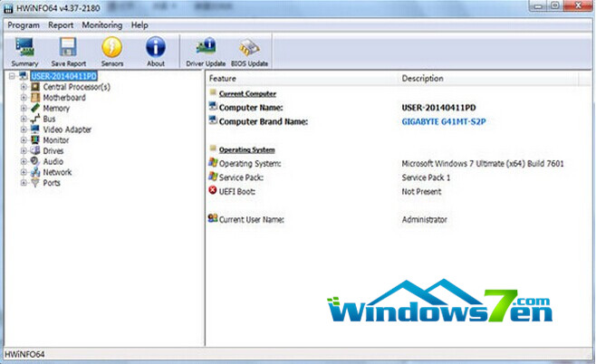The image size is (596, 364).
Task: Expand the Motherboard node
Action: pos(24,98)
